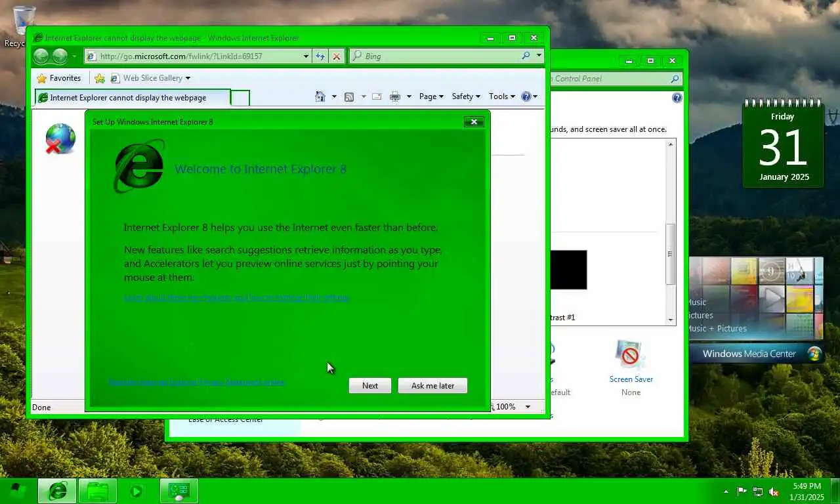Click the Control Panel taskbar button
The image size is (840, 504).
point(178,491)
